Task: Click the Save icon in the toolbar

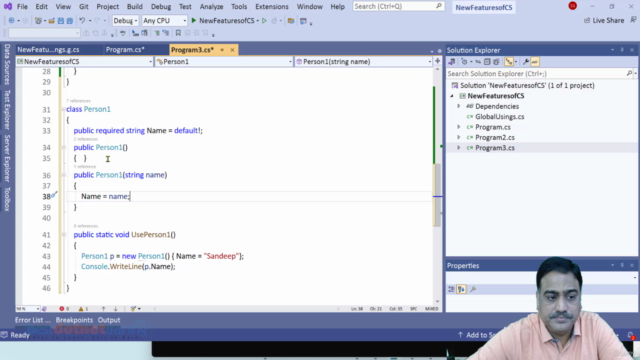Action: tap(61, 20)
